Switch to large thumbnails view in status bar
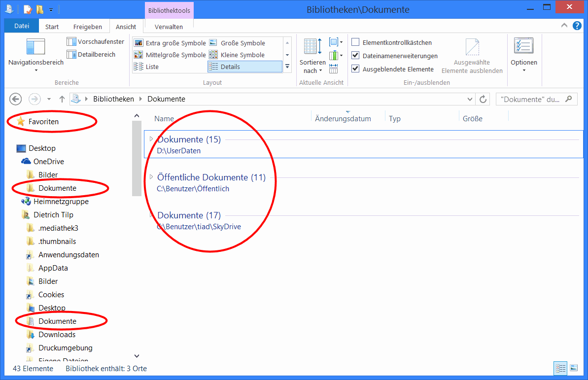The image size is (588, 380). coord(574,368)
